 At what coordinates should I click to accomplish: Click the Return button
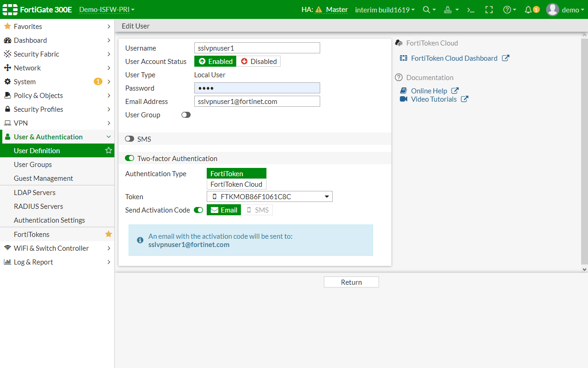click(x=351, y=282)
